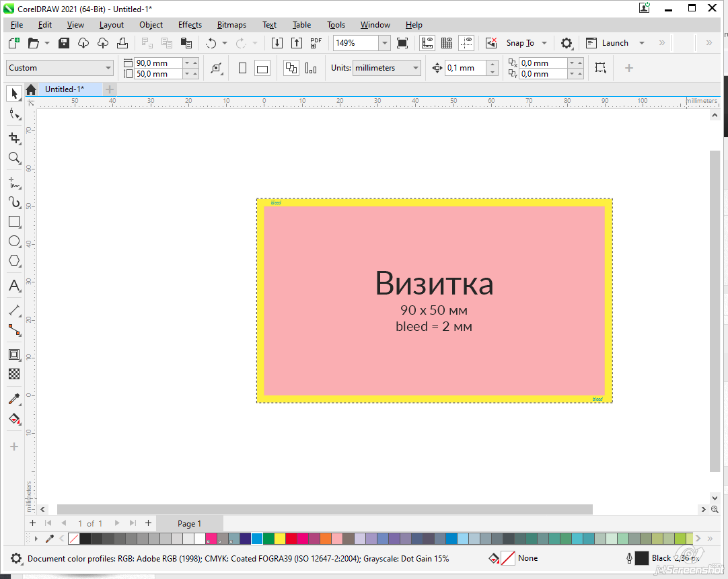This screenshot has height=579, width=728.
Task: Select the Transparency checkerboard tool
Action: (x=14, y=374)
